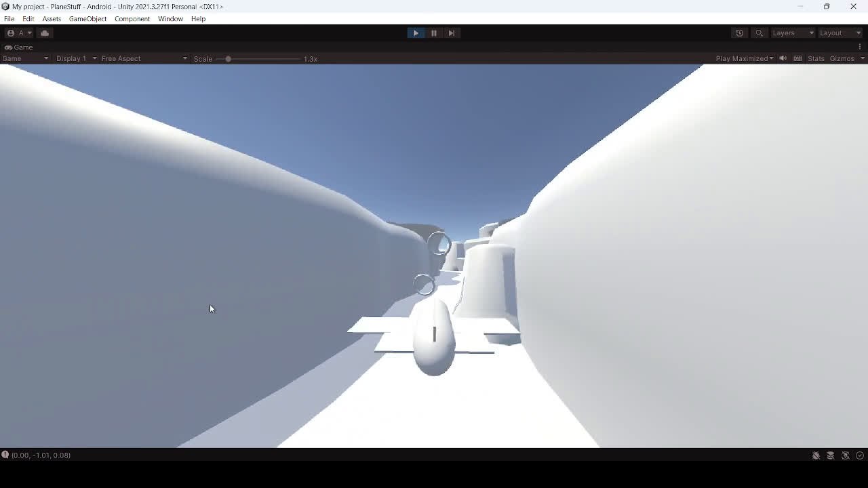Open the Help menu
This screenshot has width=868, height=488.
pyautogui.click(x=198, y=19)
